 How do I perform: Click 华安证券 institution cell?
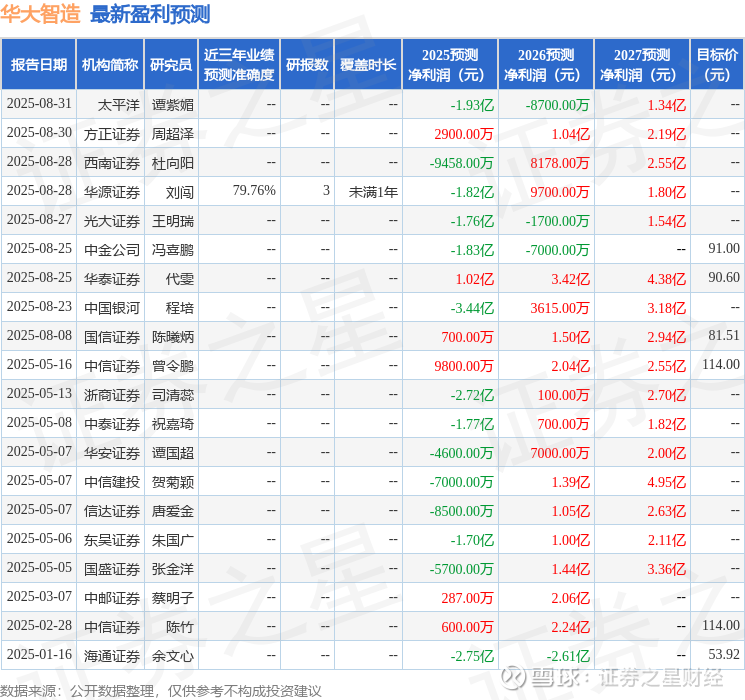click(x=112, y=453)
